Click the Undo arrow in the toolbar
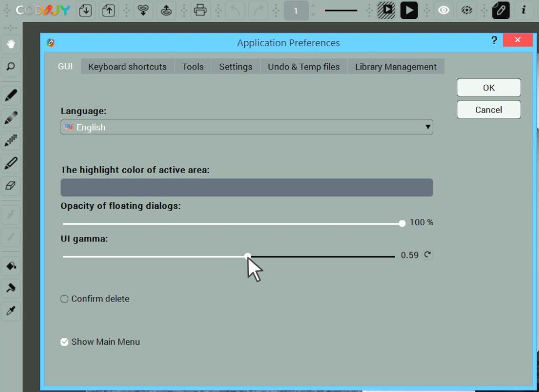This screenshot has height=392, width=539. coord(235,11)
